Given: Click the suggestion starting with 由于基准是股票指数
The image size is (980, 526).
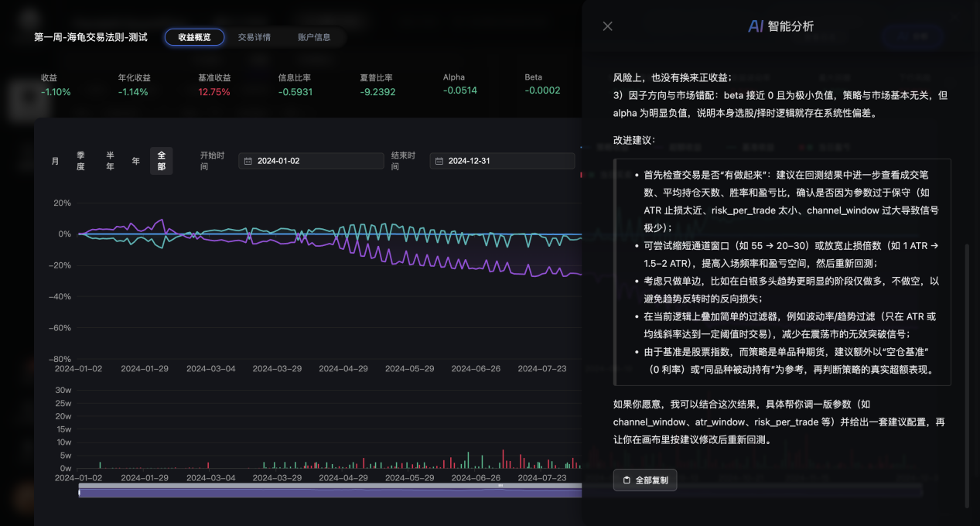Looking at the screenshot, I should click(x=791, y=361).
